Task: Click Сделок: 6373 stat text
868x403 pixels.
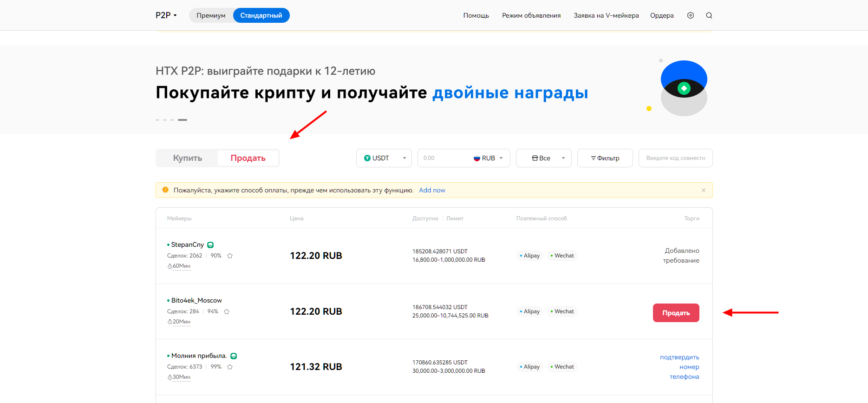Action: pos(184,367)
